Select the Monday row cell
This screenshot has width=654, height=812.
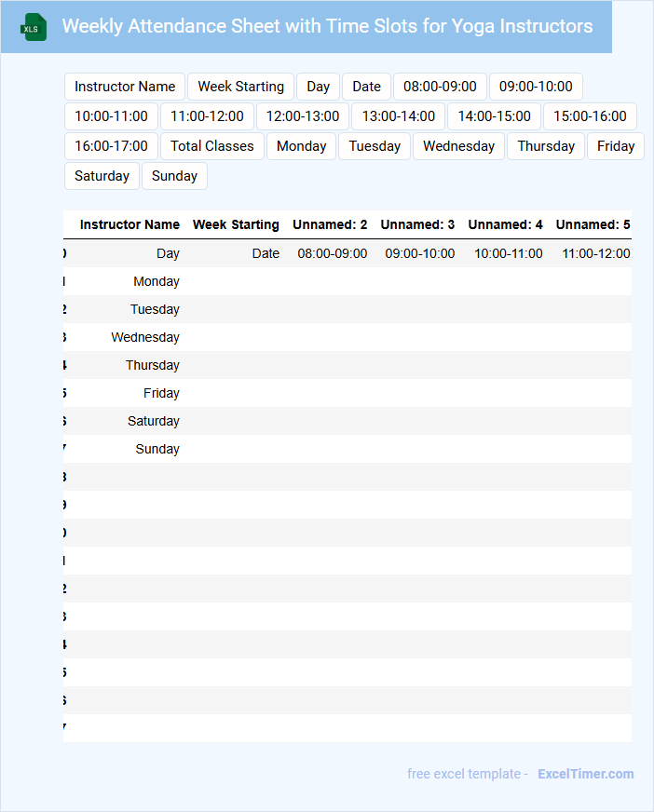pyautogui.click(x=157, y=282)
